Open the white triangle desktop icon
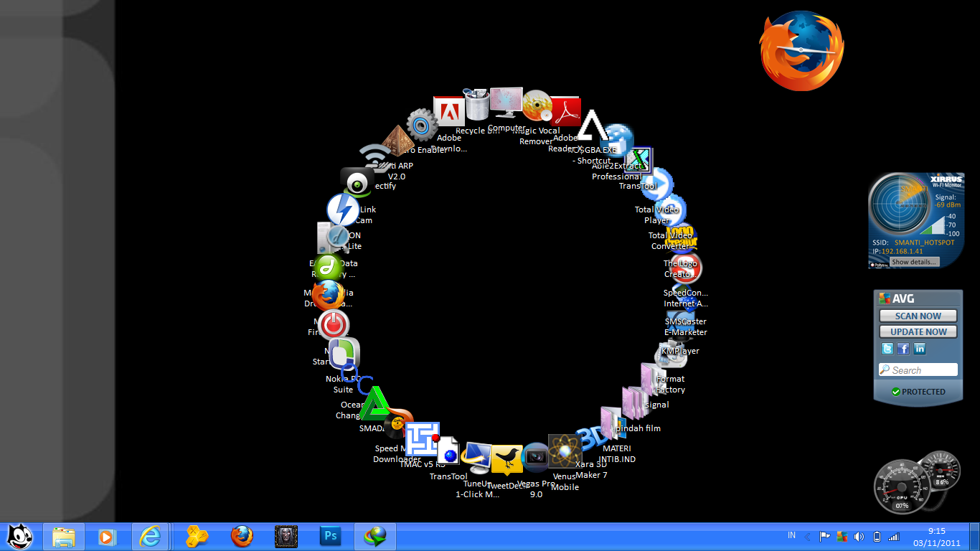The width and height of the screenshot is (980, 551). [x=592, y=126]
